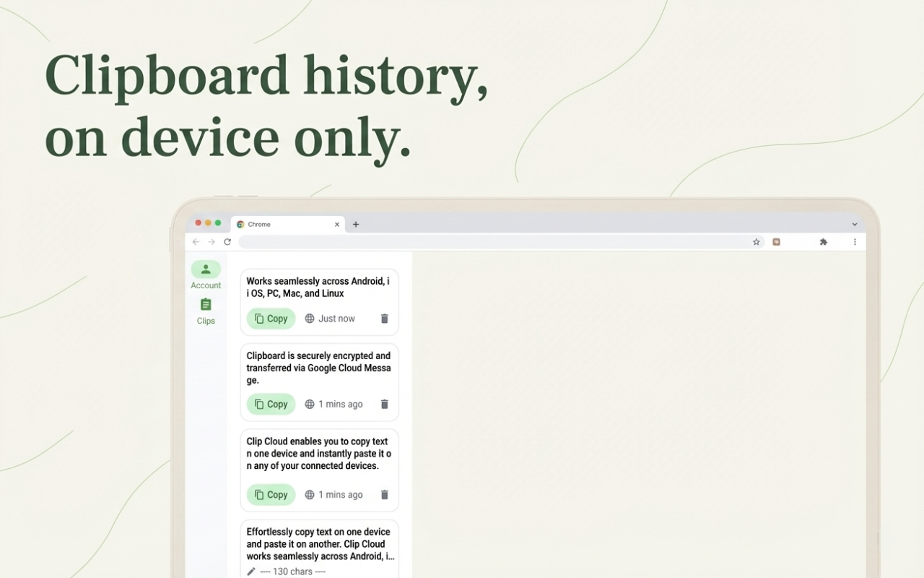Expand the browser profile chevron at top right
Viewport: 924px width, 578px height.
pos(855,224)
